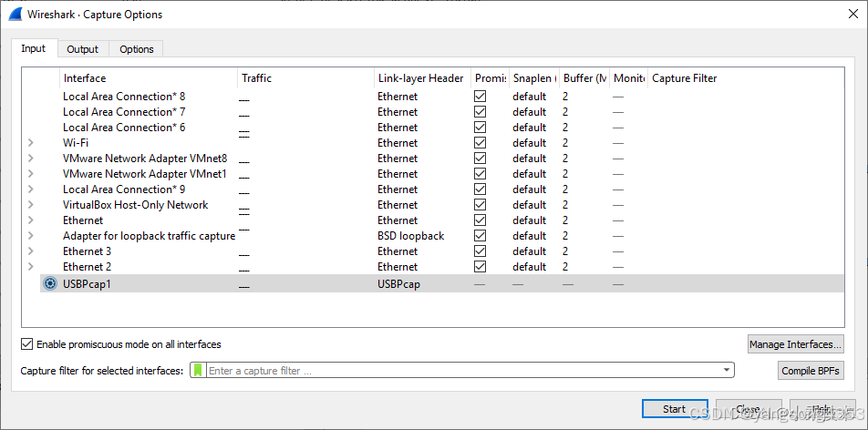
Task: Toggle promiscuous checkbox for Local Area Connection* 8
Action: (480, 97)
